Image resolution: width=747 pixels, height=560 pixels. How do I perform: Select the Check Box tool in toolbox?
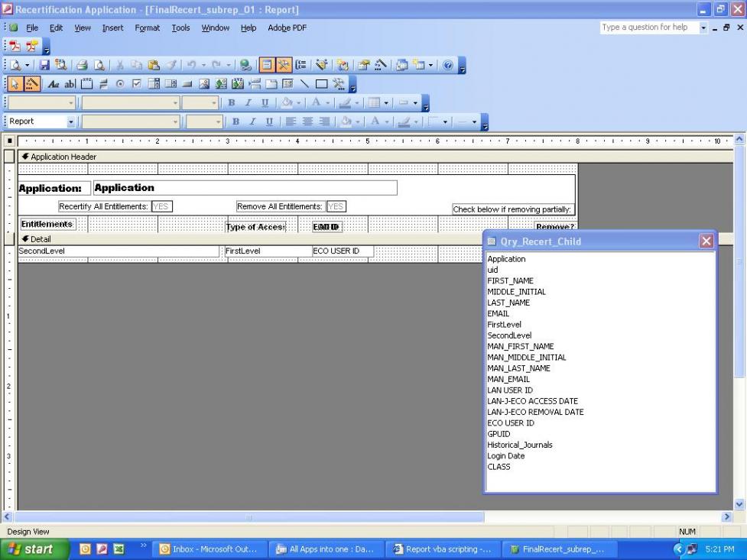coord(137,84)
